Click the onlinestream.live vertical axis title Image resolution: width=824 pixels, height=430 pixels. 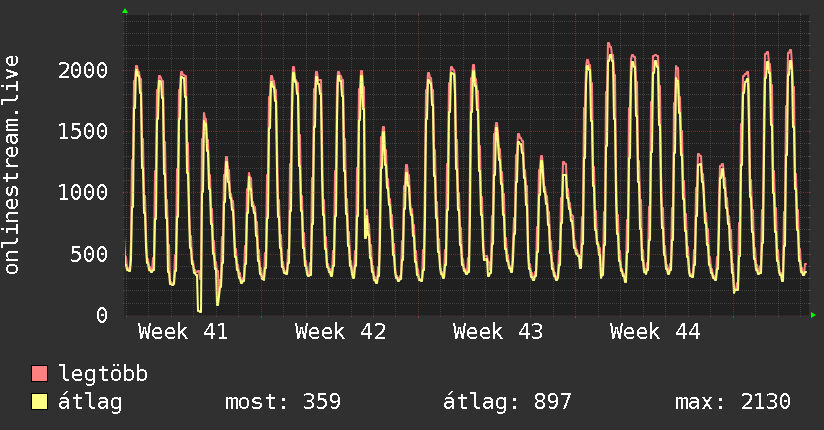point(12,165)
